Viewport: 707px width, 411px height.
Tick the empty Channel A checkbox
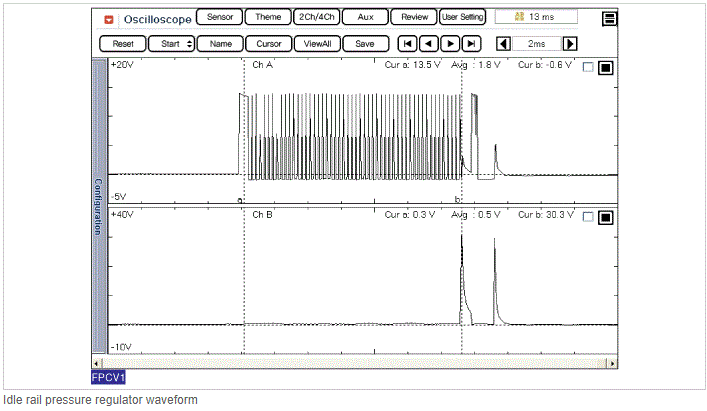point(588,67)
